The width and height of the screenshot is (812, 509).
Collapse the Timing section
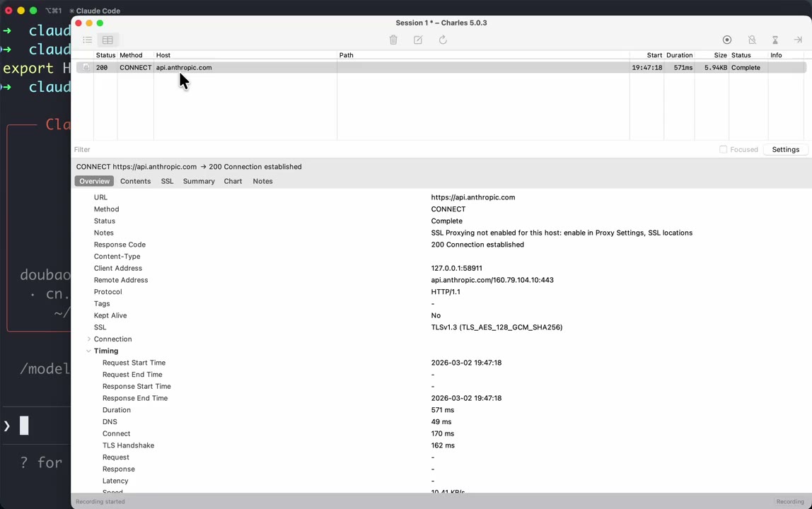[x=89, y=351]
